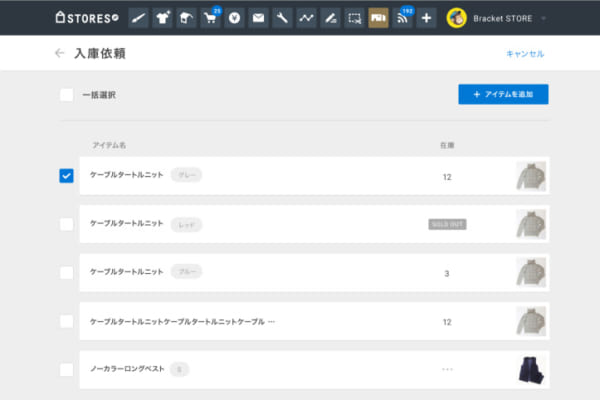Open the RSS feed icon
This screenshot has height=400, width=600.
click(402, 18)
